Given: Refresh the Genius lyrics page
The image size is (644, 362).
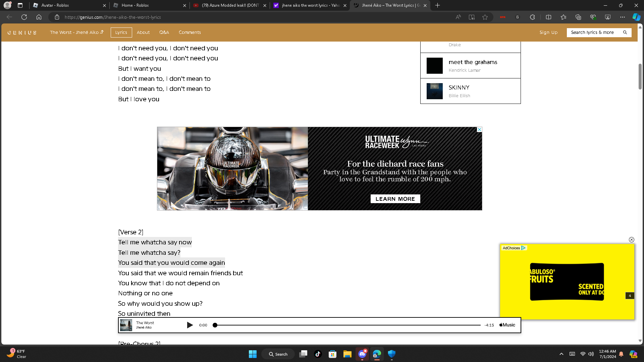Looking at the screenshot, I should click(x=24, y=17).
